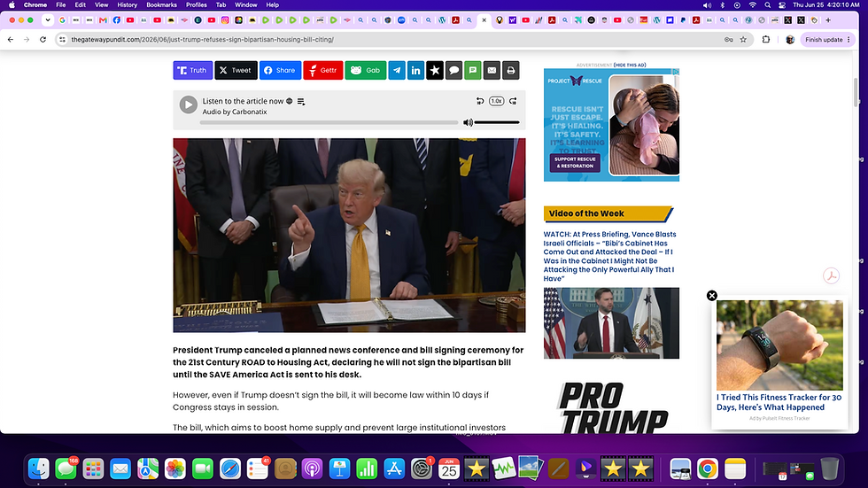Open Project Rescue advertisement
Viewport: 868px width, 488px height.
point(611,125)
